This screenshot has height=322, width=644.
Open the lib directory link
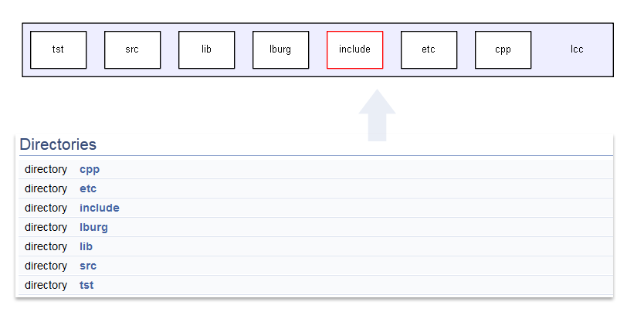click(86, 246)
